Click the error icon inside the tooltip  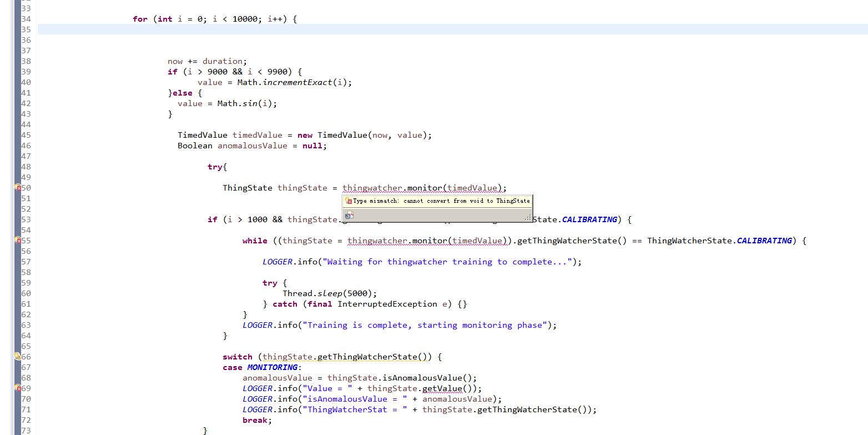349,201
